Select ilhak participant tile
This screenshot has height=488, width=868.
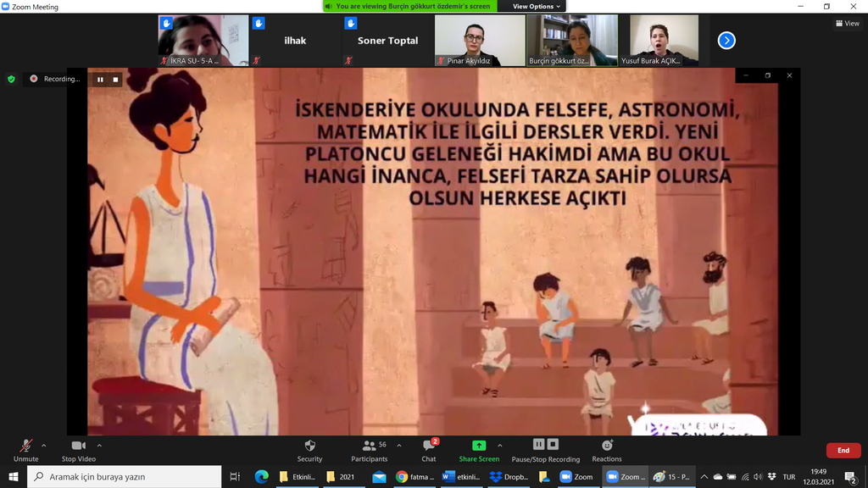(295, 41)
